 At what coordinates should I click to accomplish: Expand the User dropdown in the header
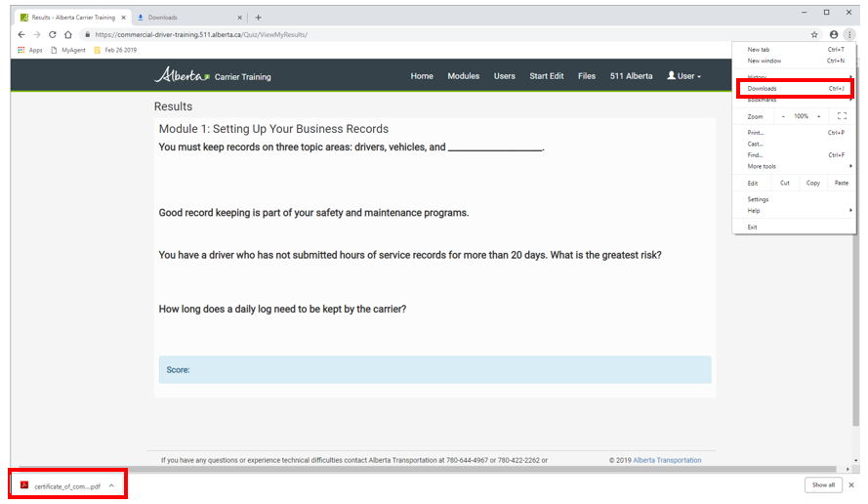click(684, 76)
